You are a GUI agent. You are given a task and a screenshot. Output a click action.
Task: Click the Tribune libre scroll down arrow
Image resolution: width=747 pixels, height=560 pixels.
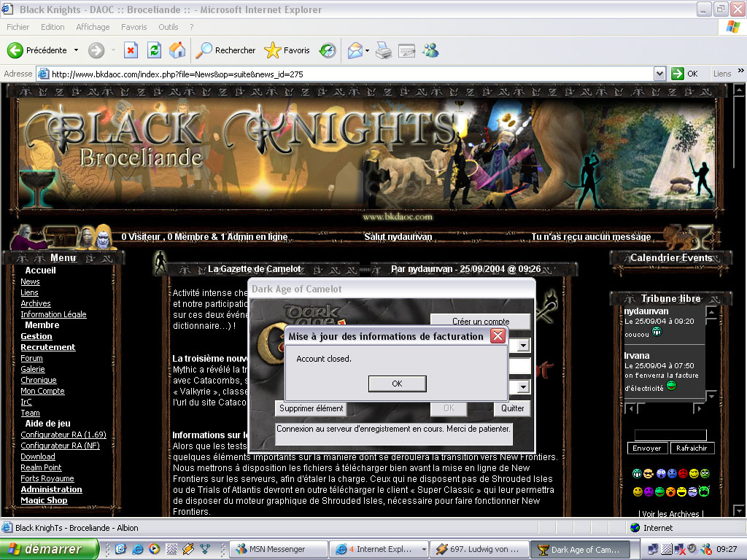tap(711, 396)
